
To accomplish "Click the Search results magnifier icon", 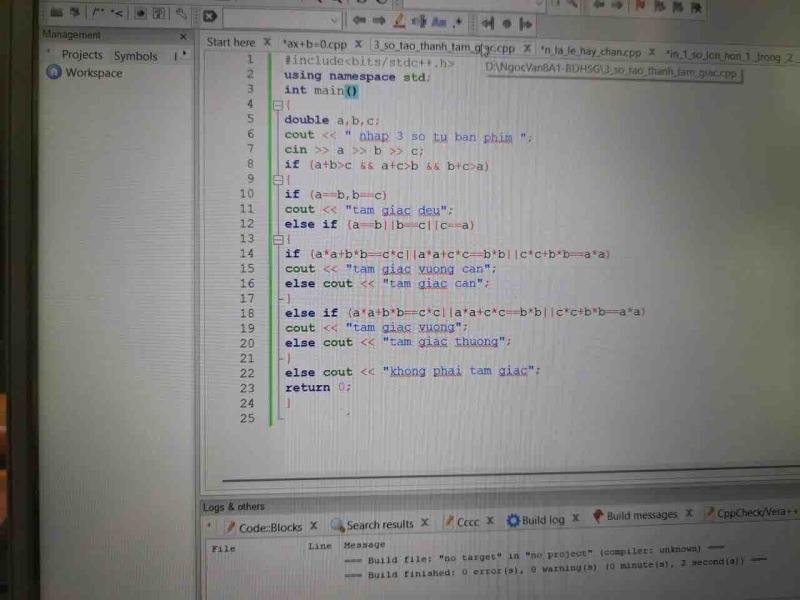I will click(x=338, y=524).
